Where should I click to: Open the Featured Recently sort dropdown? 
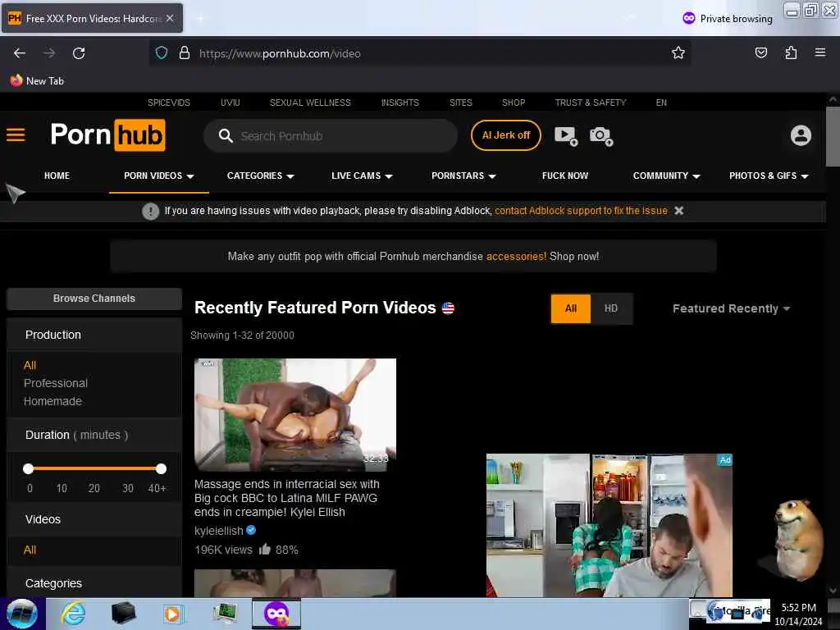tap(731, 308)
